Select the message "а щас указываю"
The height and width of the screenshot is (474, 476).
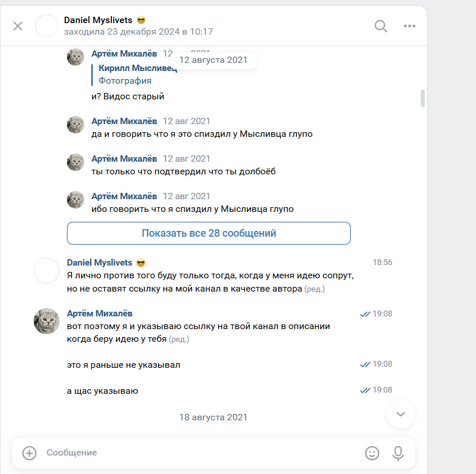103,391
